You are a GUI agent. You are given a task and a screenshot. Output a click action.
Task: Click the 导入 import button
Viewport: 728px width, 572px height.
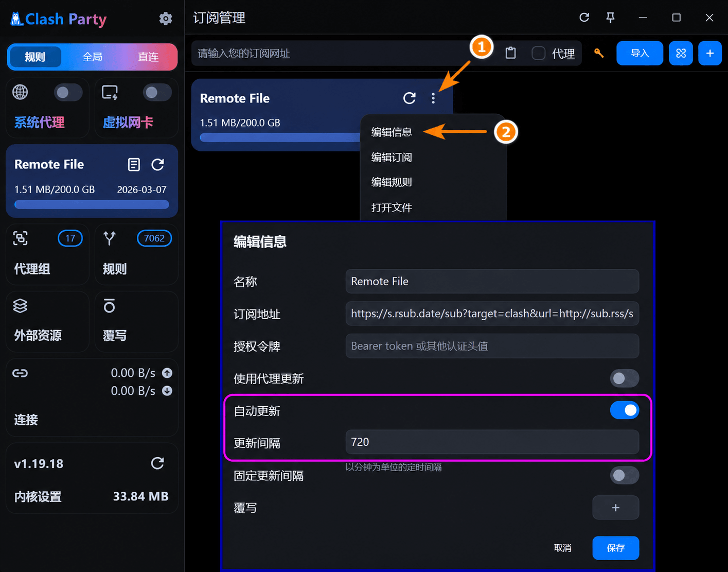click(640, 53)
